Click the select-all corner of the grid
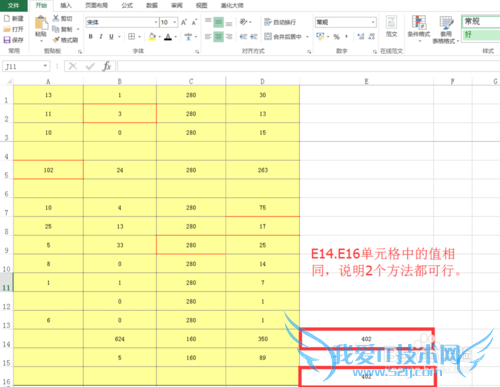 pyautogui.click(x=8, y=81)
